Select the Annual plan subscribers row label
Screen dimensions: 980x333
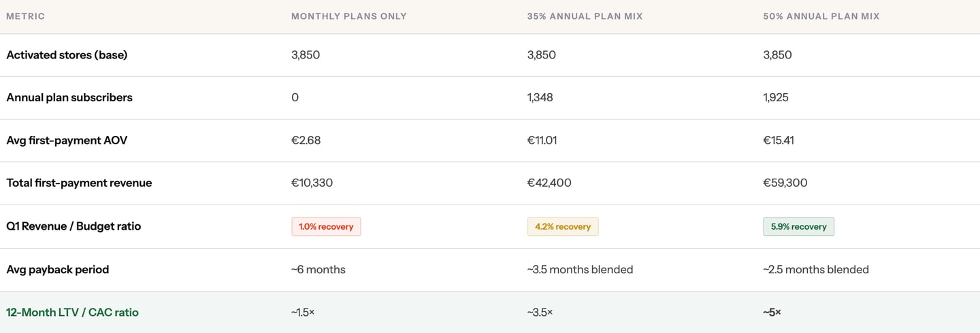(x=69, y=98)
